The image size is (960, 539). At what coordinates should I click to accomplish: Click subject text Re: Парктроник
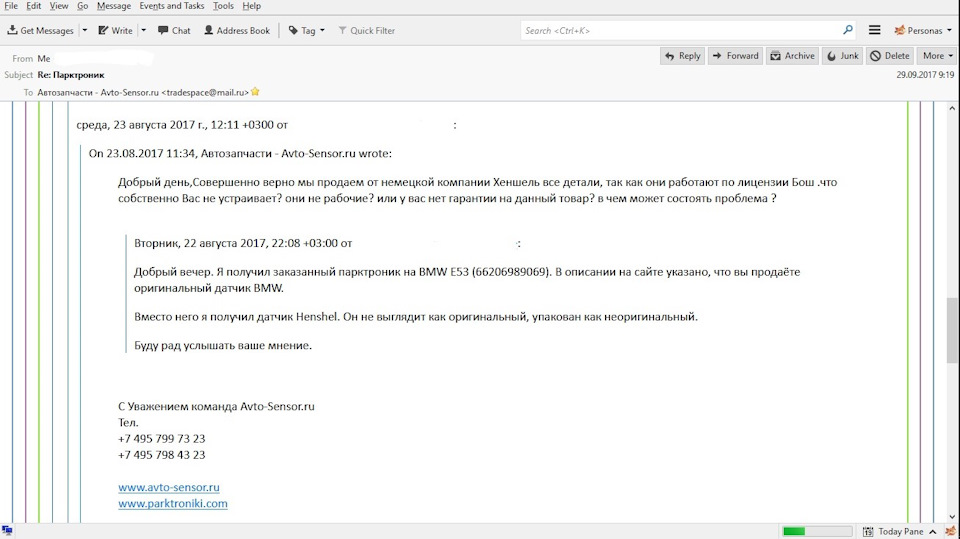click(x=71, y=75)
